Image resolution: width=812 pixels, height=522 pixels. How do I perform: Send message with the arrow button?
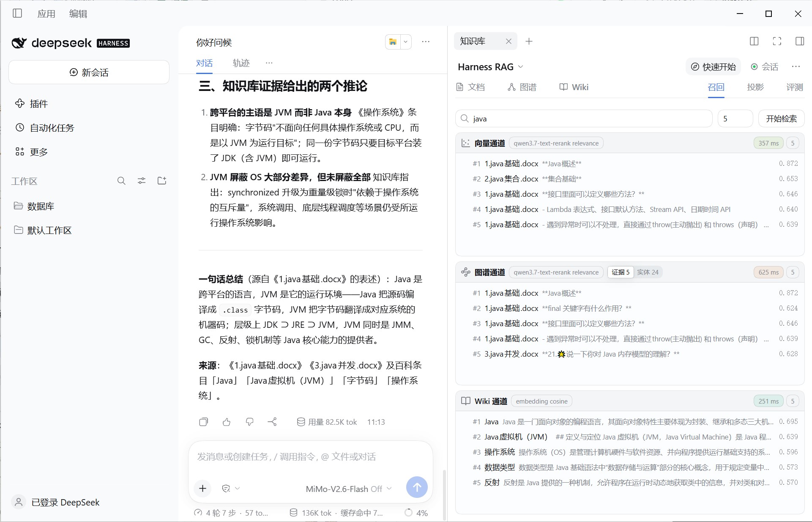(x=417, y=488)
